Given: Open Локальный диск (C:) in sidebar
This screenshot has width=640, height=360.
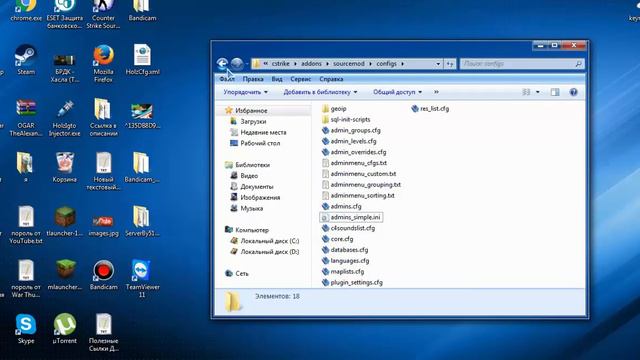Looking at the screenshot, I should [x=269, y=241].
